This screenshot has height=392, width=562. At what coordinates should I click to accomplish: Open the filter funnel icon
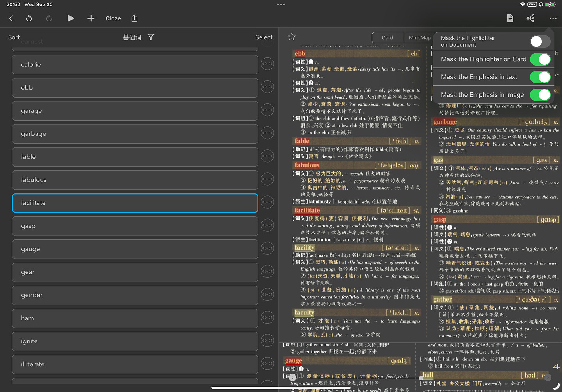point(151,37)
